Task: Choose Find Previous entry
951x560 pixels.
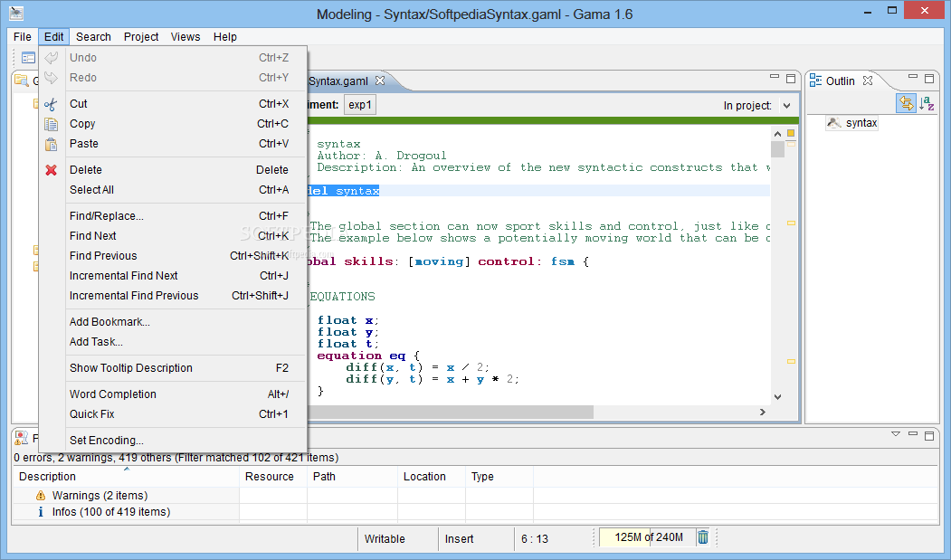Action: coord(174,256)
